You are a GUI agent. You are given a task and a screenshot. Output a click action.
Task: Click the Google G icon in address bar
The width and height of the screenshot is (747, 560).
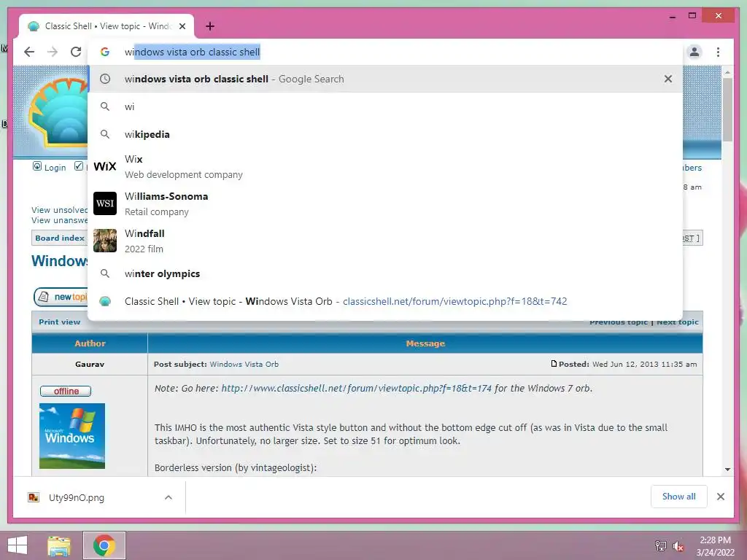pos(105,52)
